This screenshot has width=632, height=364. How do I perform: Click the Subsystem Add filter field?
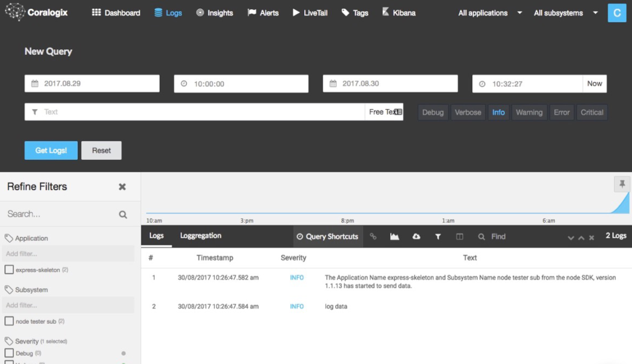tap(68, 305)
